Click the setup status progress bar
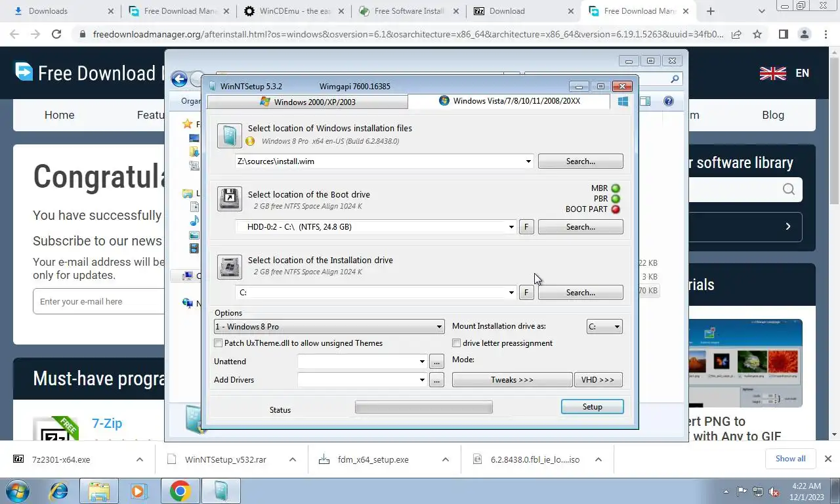 (424, 408)
